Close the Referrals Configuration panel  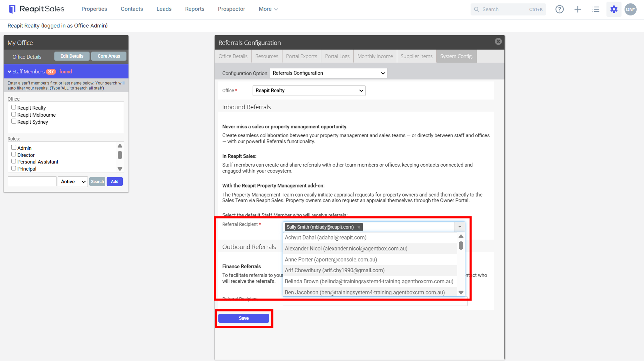click(498, 42)
